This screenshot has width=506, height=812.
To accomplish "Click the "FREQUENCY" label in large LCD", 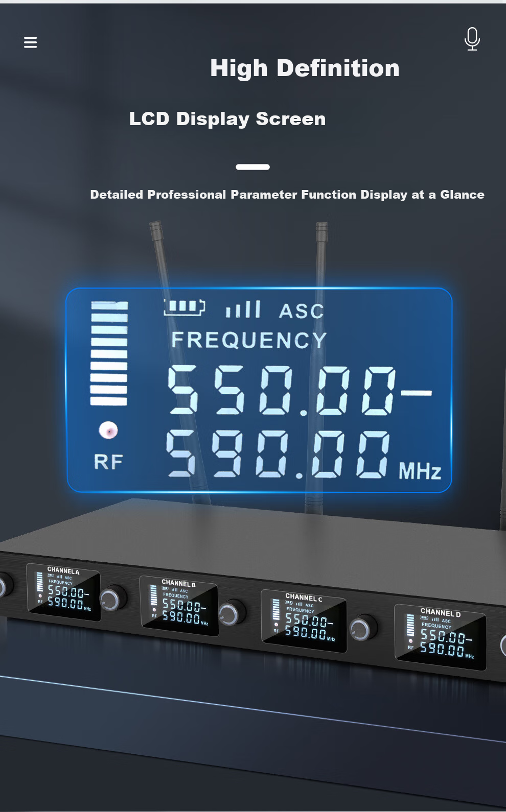I will 249,340.
